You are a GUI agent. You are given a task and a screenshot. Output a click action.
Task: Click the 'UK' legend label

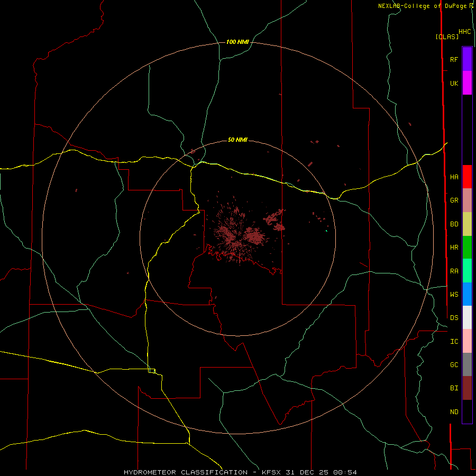(454, 83)
